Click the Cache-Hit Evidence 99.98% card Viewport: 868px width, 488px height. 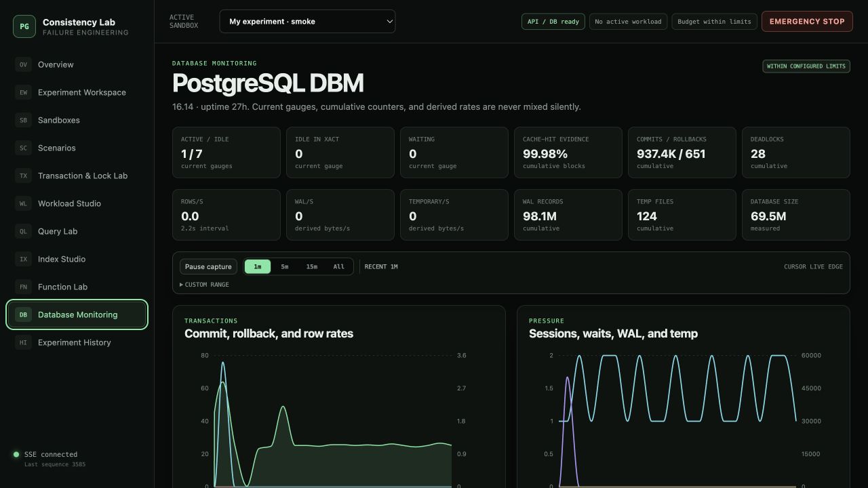click(568, 152)
